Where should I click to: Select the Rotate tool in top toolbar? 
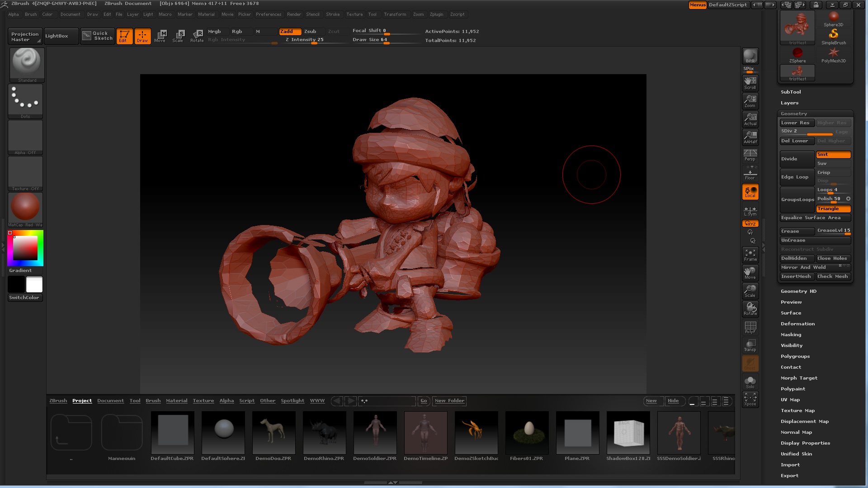(x=197, y=36)
